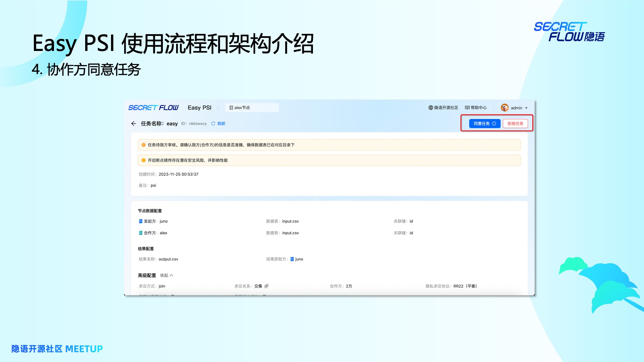Click the info icon on 同意任务

pyautogui.click(x=494, y=124)
